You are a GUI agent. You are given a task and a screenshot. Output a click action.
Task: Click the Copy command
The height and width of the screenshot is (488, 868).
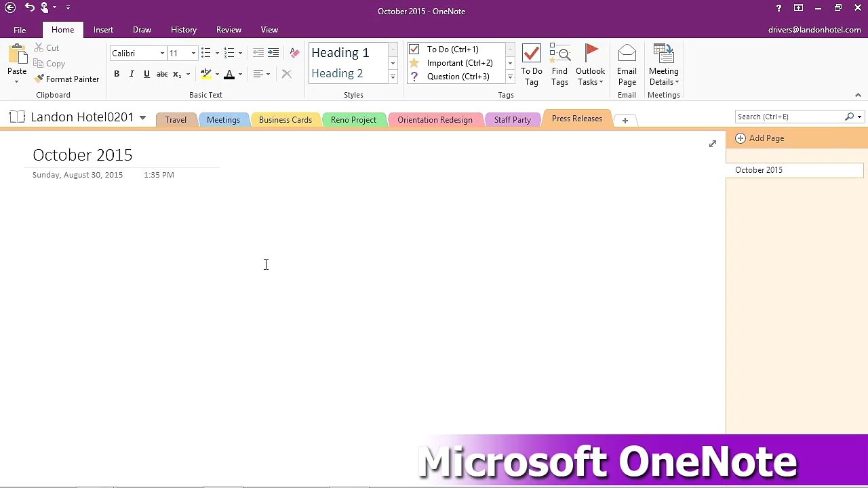point(49,64)
